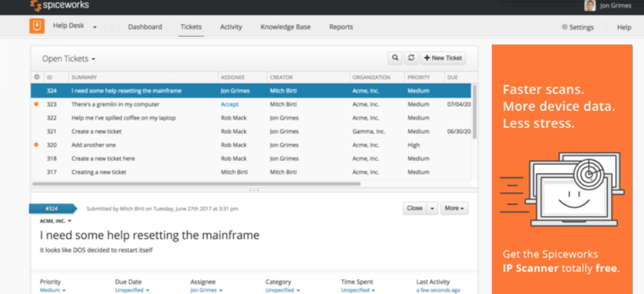Open the More actions dropdown
This screenshot has width=644, height=294.
[454, 209]
